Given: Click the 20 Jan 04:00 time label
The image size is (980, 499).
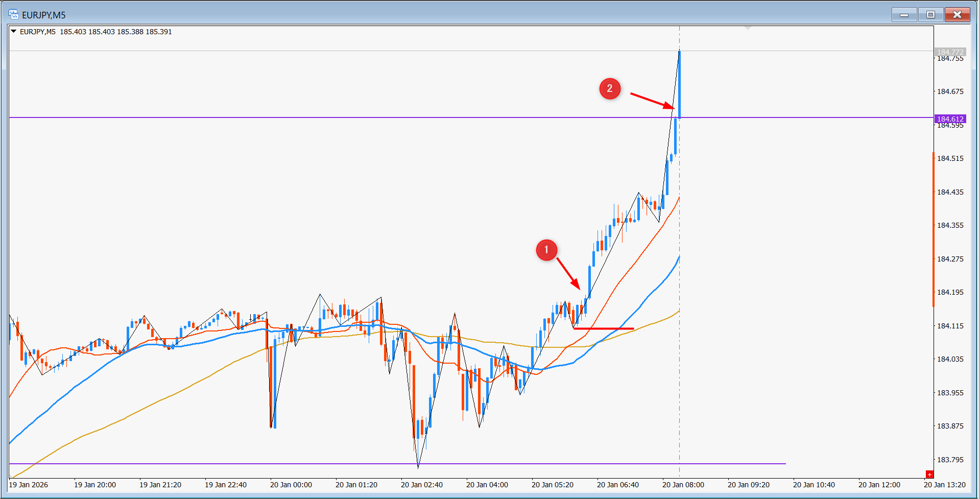Looking at the screenshot, I should 487,485.
